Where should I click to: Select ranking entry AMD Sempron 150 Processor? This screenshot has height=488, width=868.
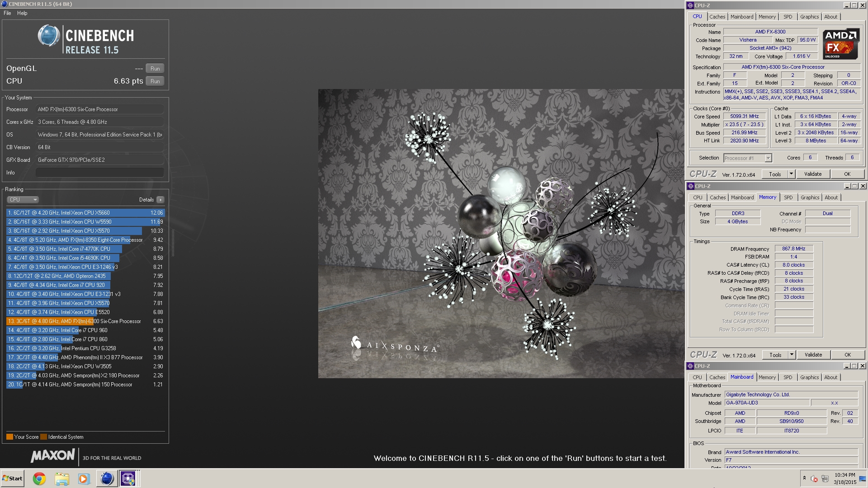click(x=85, y=385)
